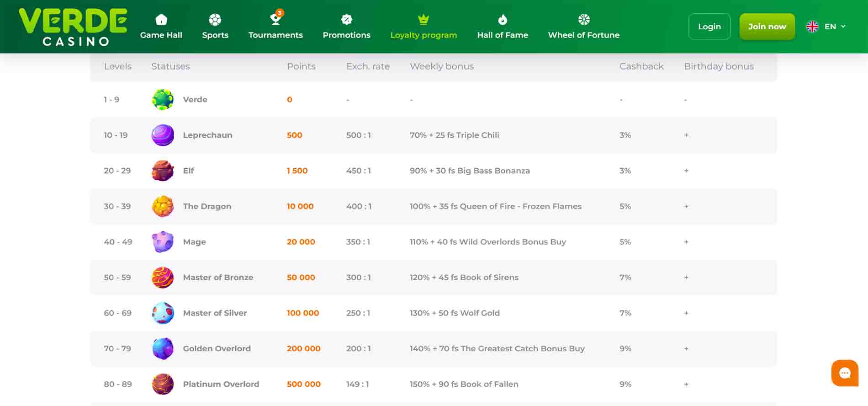Click the Tournaments notification badge
The height and width of the screenshot is (406, 868).
click(280, 13)
